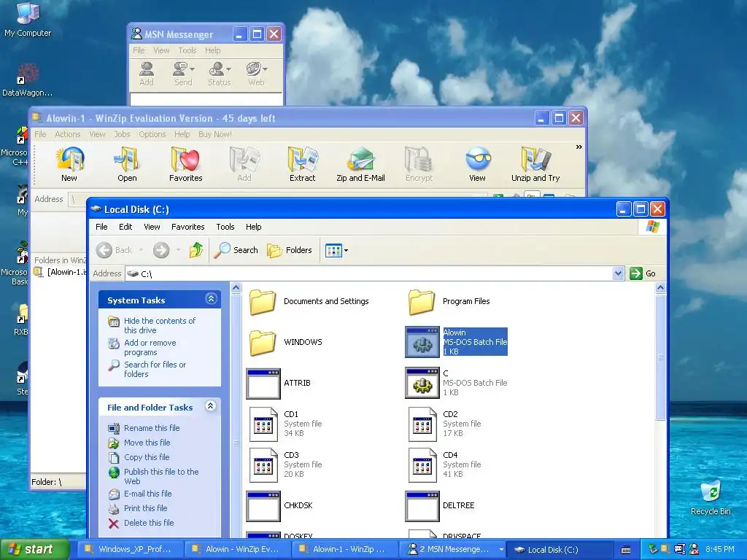
Task: Select the CHKDSK file
Action: click(x=280, y=506)
